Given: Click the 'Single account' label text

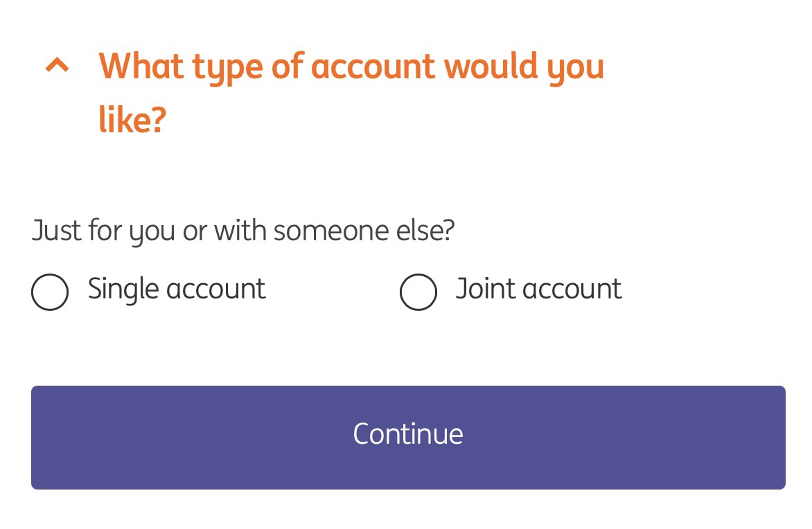Looking at the screenshot, I should click(x=177, y=289).
